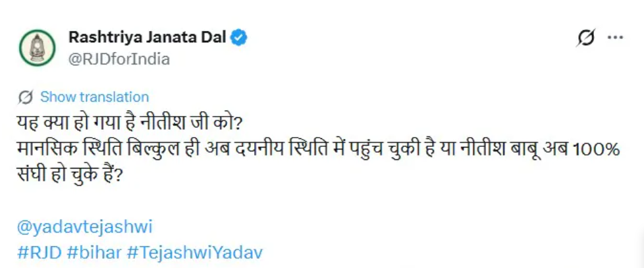Image resolution: width=644 pixels, height=268 pixels.
Task: Open the @yadavtejashwi mention
Action: pyautogui.click(x=84, y=227)
